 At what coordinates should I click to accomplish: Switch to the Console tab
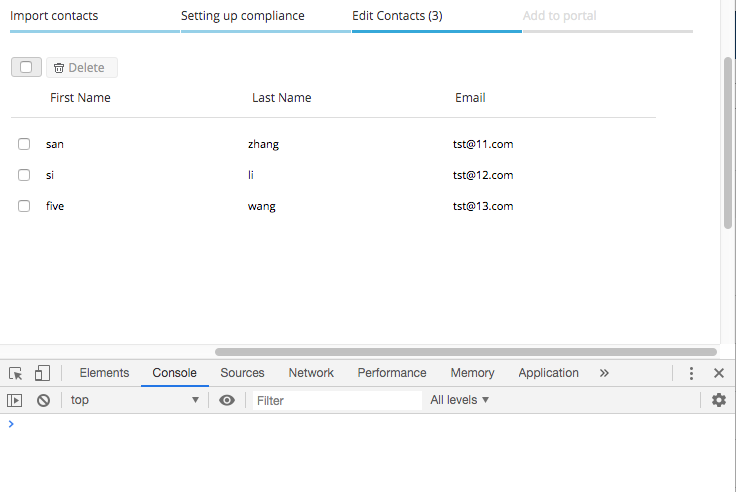coord(175,373)
